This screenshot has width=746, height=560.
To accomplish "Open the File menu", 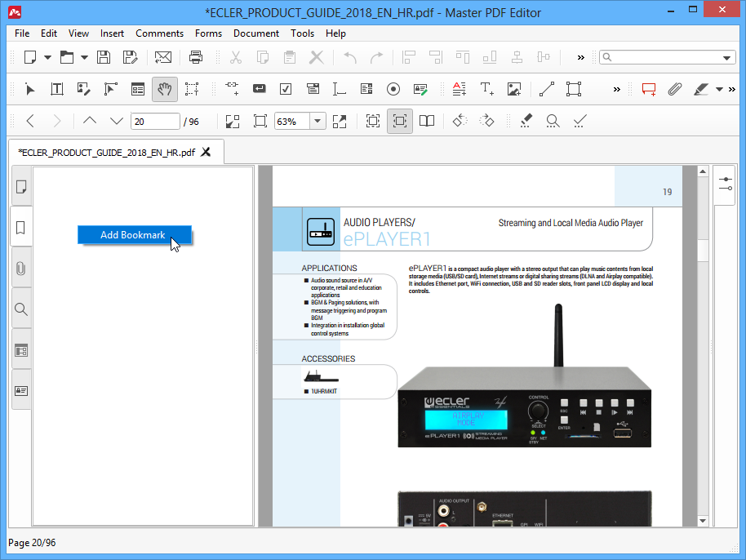I will pos(22,33).
